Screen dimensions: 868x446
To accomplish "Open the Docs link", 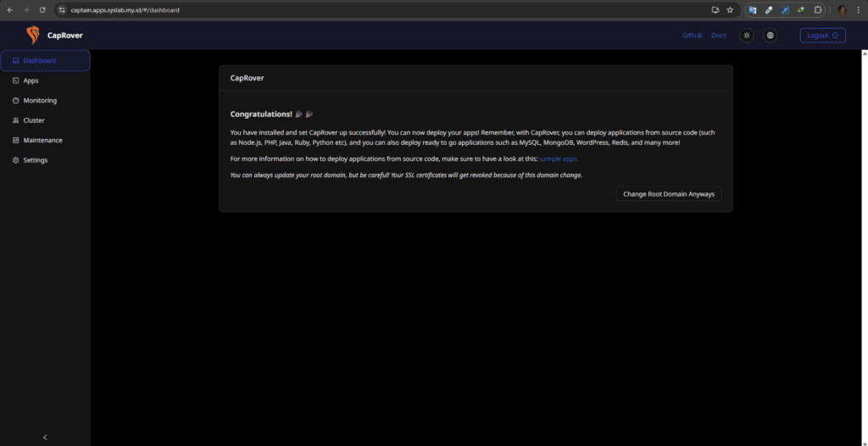I will [x=719, y=36].
